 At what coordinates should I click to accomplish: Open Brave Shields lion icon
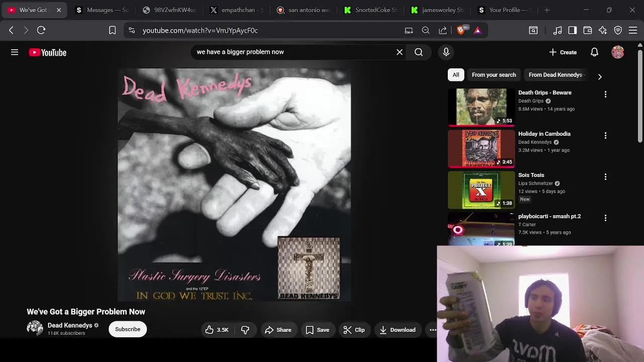[461, 30]
